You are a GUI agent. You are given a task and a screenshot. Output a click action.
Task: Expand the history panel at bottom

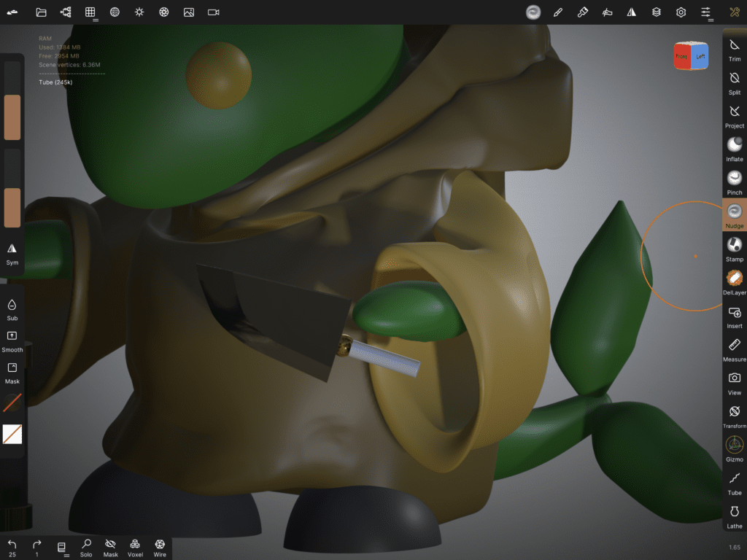[x=62, y=548]
